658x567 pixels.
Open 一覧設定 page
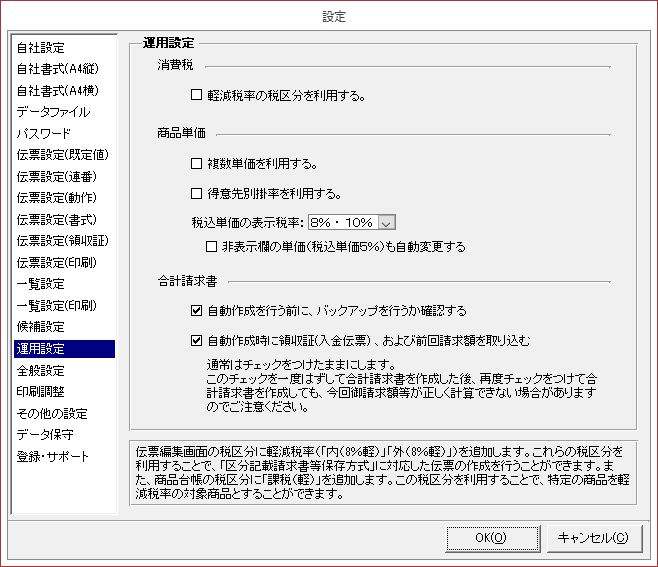click(x=41, y=284)
